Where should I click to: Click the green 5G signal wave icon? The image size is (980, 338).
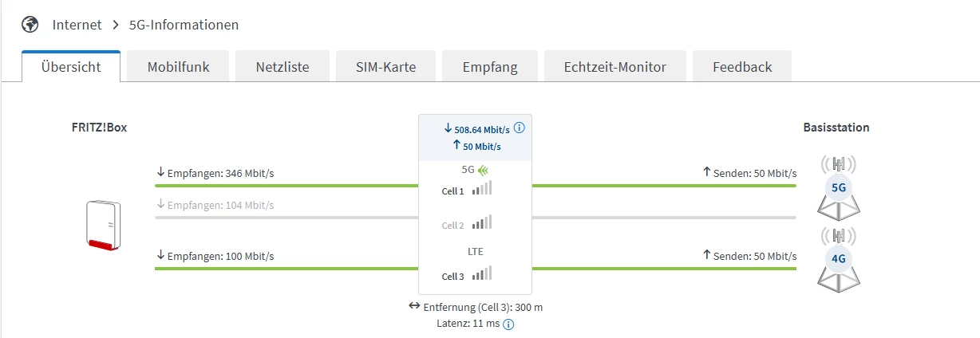click(x=484, y=170)
